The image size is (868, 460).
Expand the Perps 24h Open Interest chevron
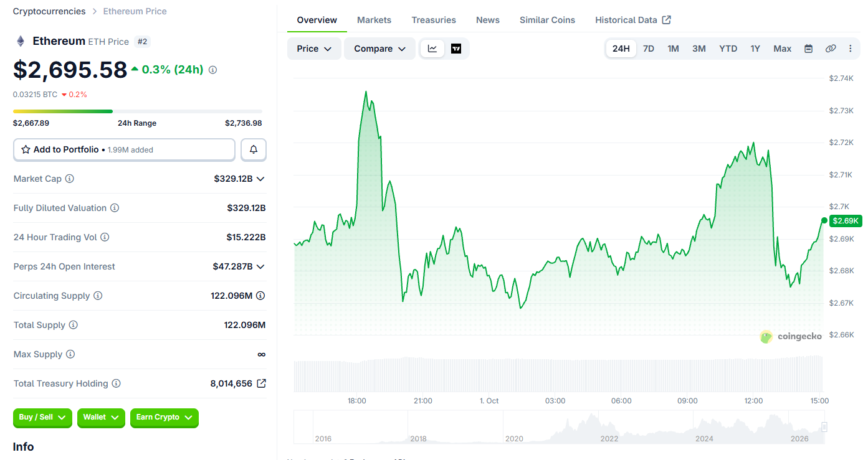[x=260, y=266]
